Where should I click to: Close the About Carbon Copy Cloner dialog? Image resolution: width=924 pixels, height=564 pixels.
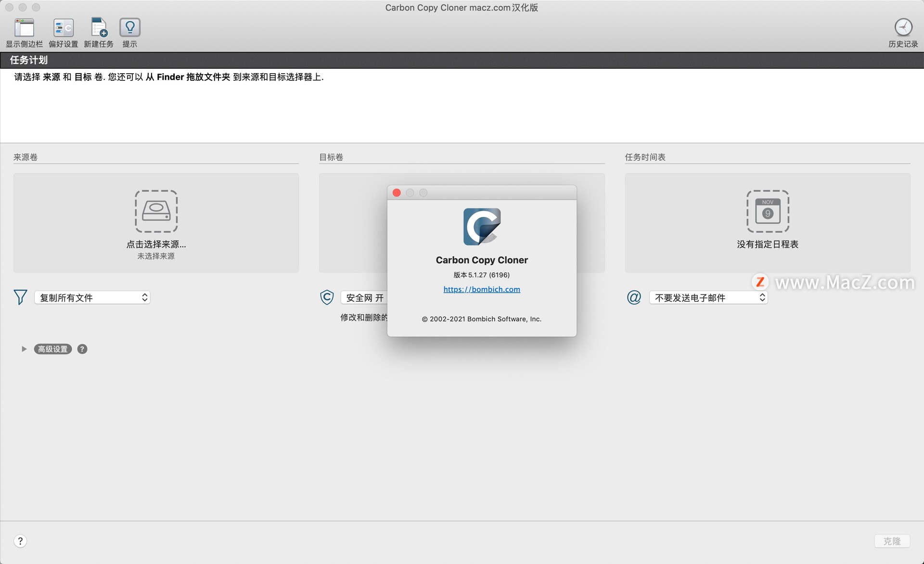(x=397, y=192)
